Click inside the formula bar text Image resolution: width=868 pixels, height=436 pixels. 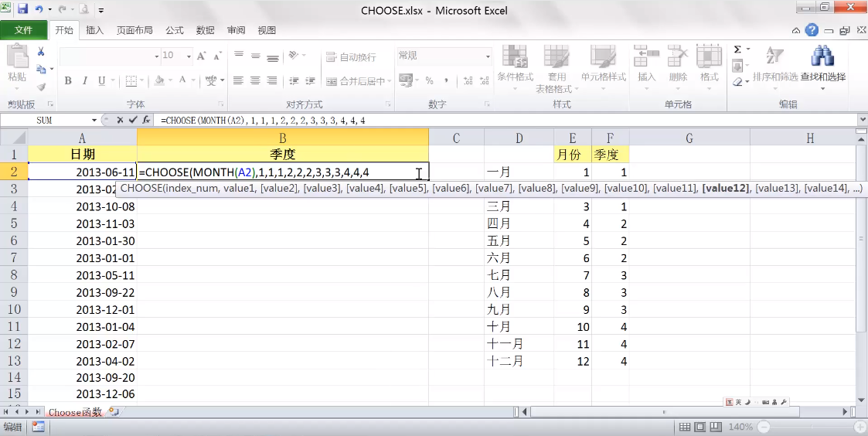pos(262,120)
